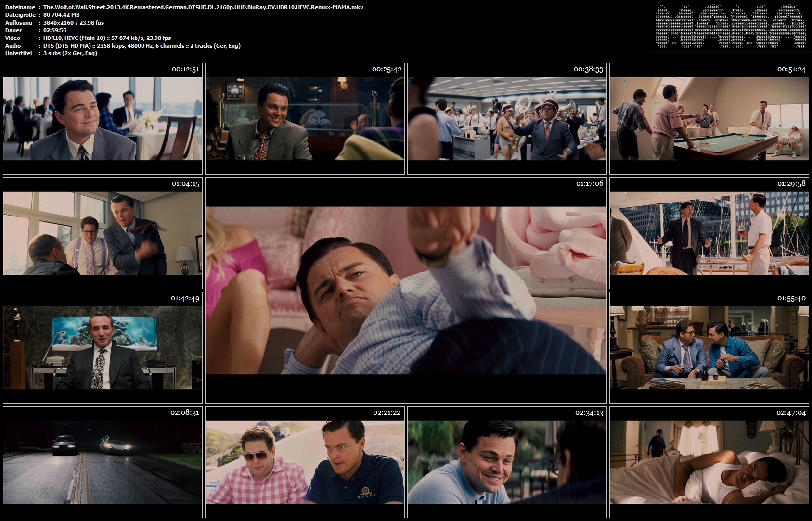Click the file size value 80 704.42 MB
Viewport: 812px width, 521px height.
click(61, 15)
